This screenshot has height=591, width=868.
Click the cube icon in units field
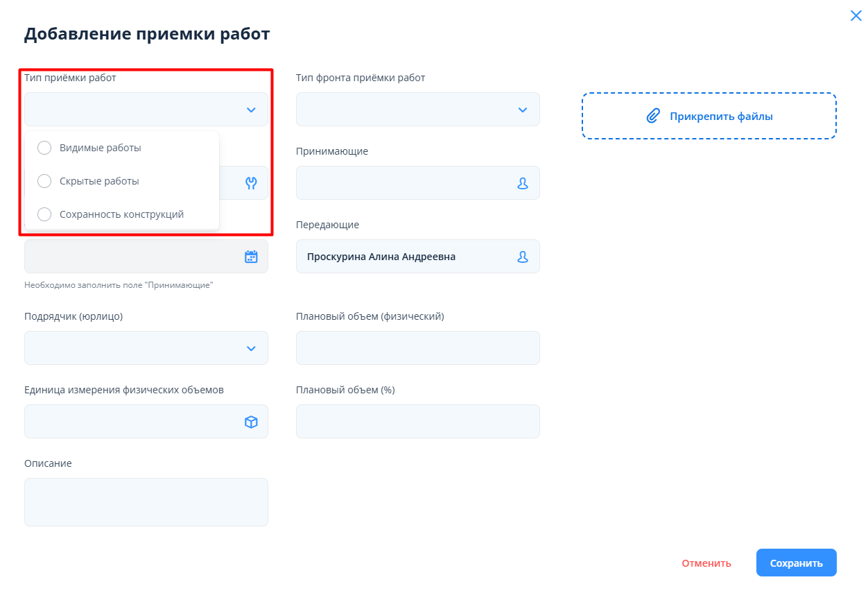[251, 422]
